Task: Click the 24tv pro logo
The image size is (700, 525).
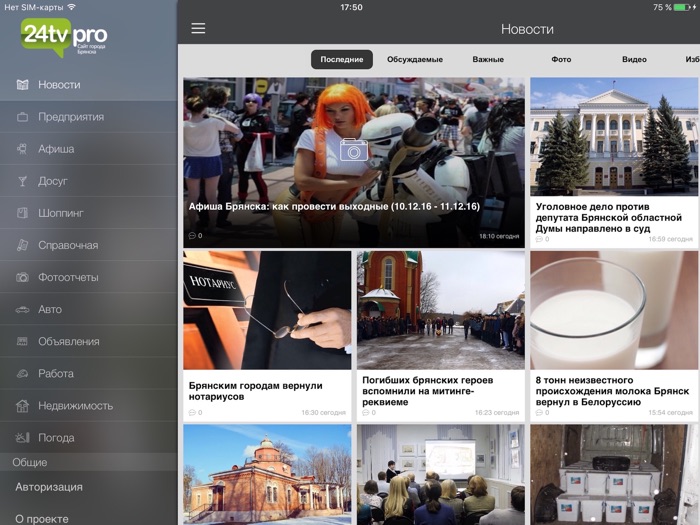Action: 64,37
